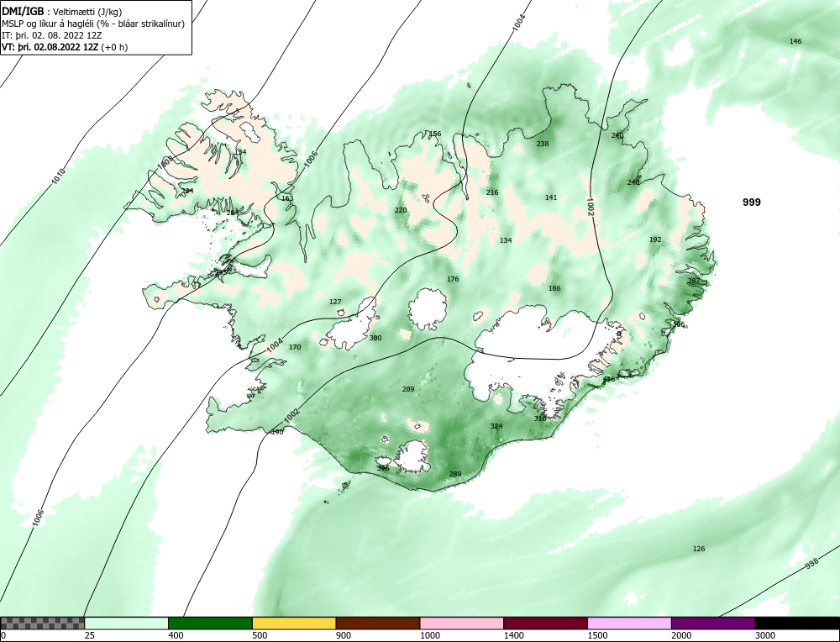The height and width of the screenshot is (642, 840).
Task: Click the 127 value on the map
Action: coord(335,302)
